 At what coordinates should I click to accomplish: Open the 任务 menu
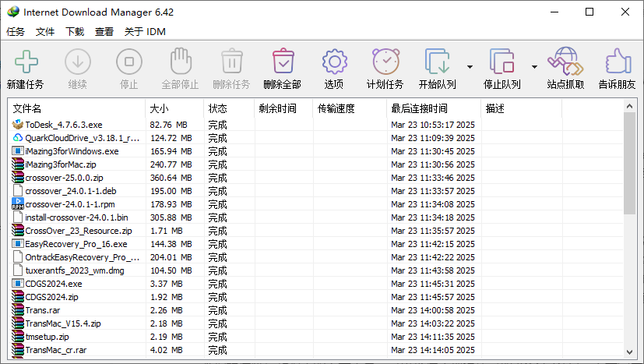click(16, 32)
